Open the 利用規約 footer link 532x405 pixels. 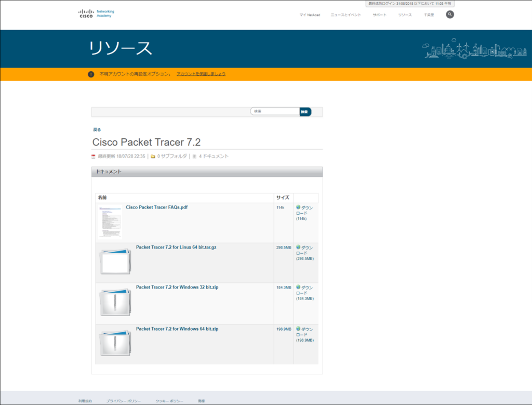click(85, 401)
